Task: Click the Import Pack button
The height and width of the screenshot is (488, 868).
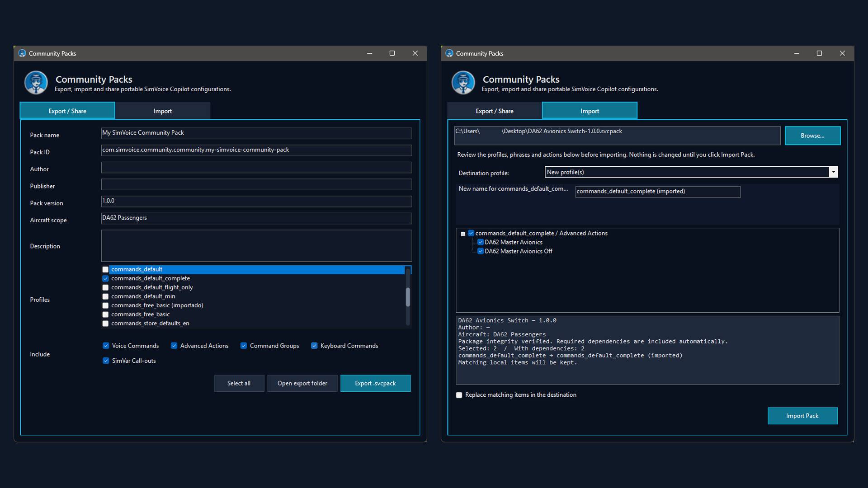Action: point(802,416)
